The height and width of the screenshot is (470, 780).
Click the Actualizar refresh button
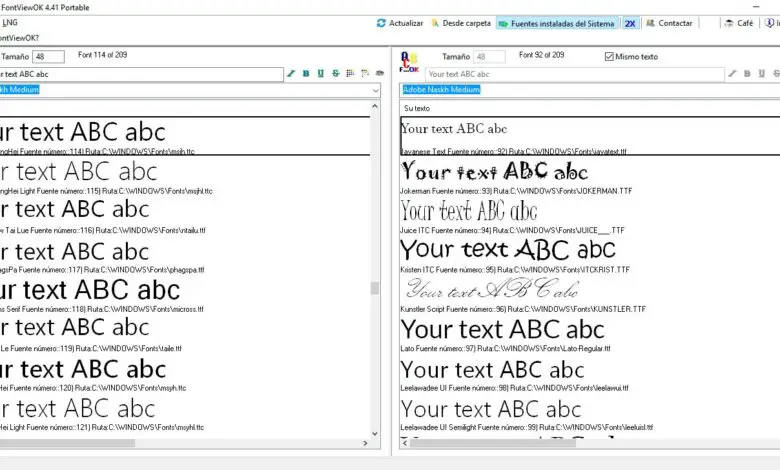point(400,22)
